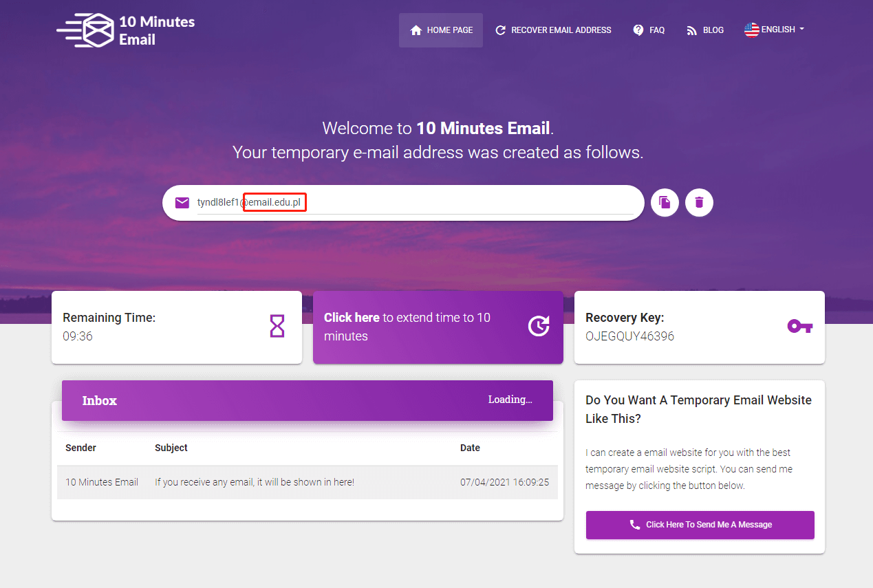Open Recover Email Address page

(x=553, y=30)
